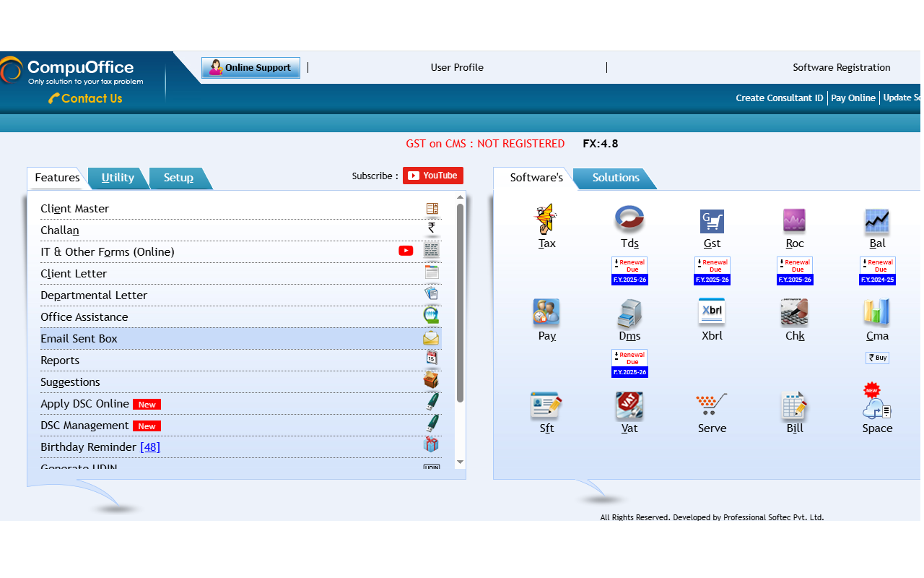Click the Pay Online link
Viewport: 924px width, 578px height.
point(853,98)
